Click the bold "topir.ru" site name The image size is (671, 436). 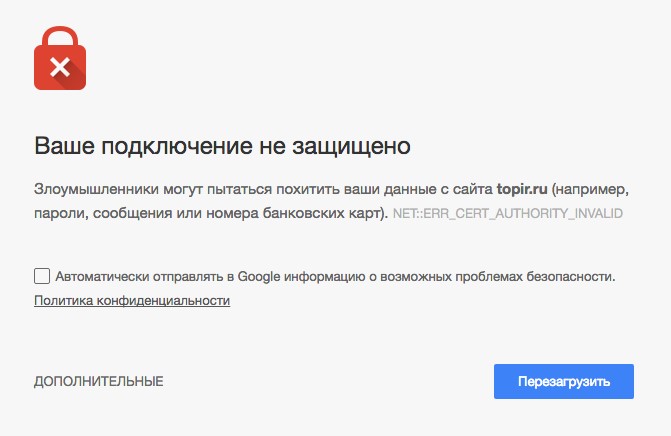click(523, 189)
